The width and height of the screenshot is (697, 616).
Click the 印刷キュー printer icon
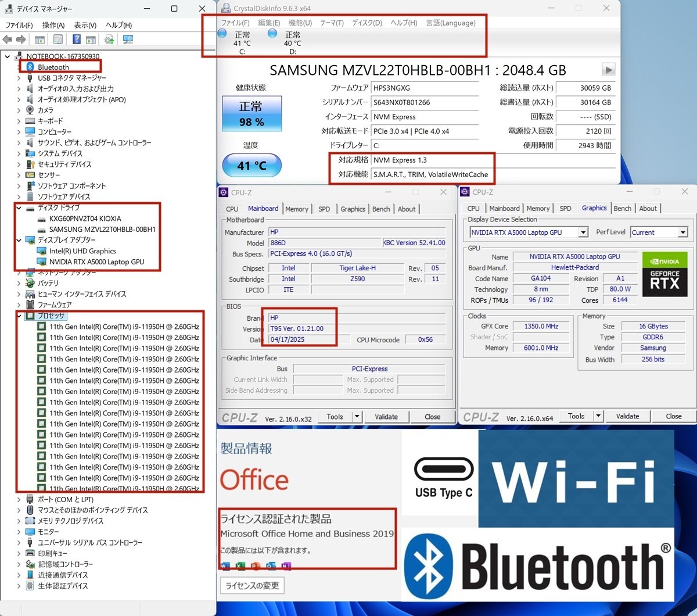[x=30, y=553]
